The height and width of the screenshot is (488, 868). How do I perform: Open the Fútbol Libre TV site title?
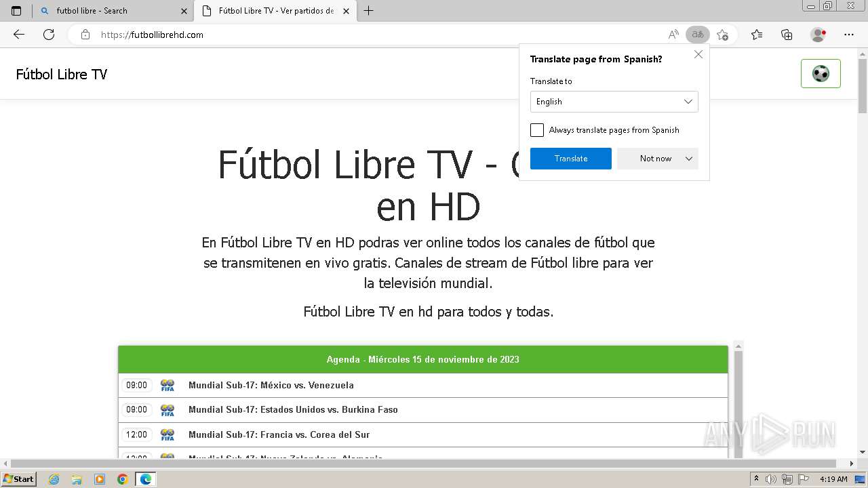click(62, 74)
